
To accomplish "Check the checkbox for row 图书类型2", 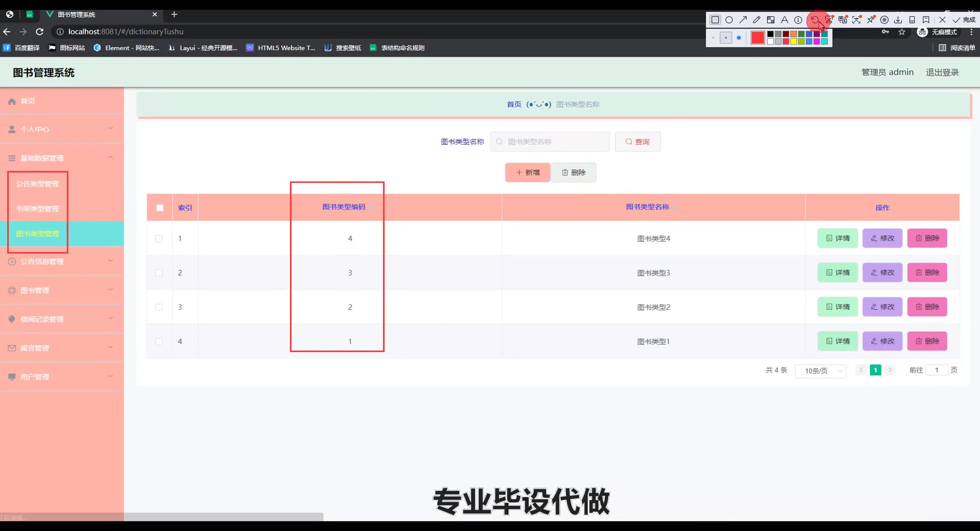I will pos(159,307).
